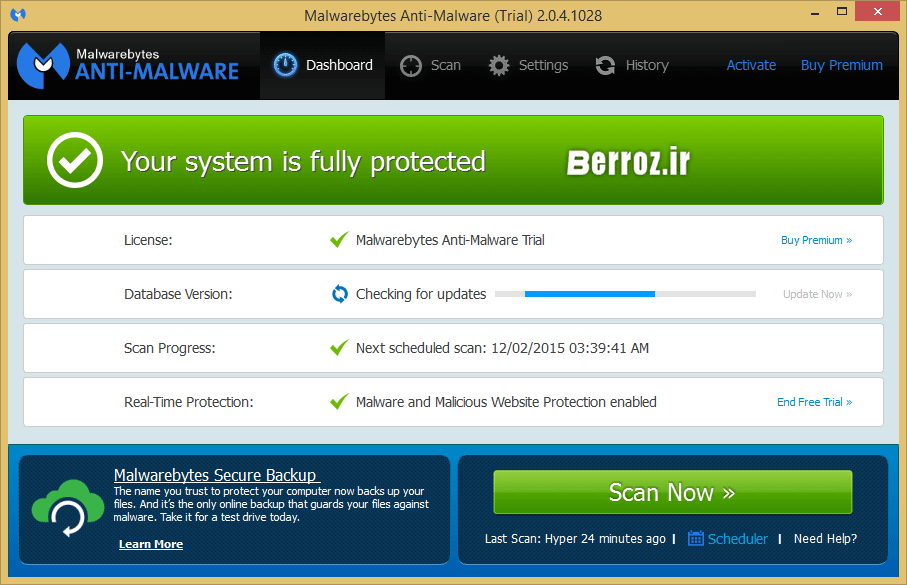907x585 pixels.
Task: Click the Secure Backup cloud icon
Action: coord(67,508)
